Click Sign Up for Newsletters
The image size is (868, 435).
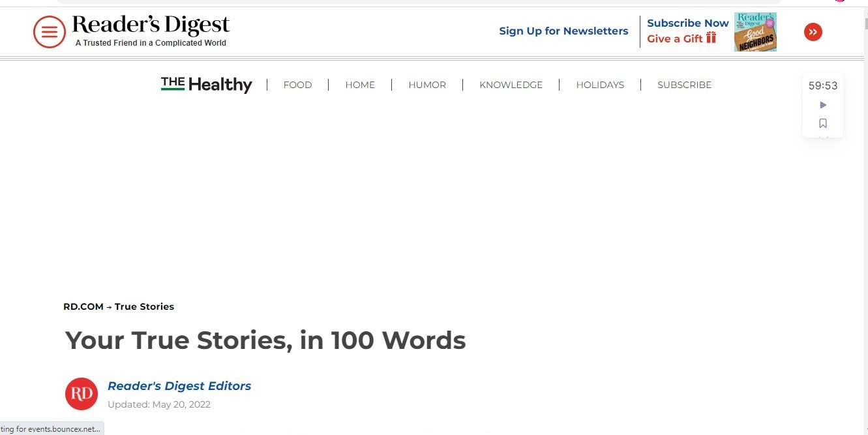563,31
